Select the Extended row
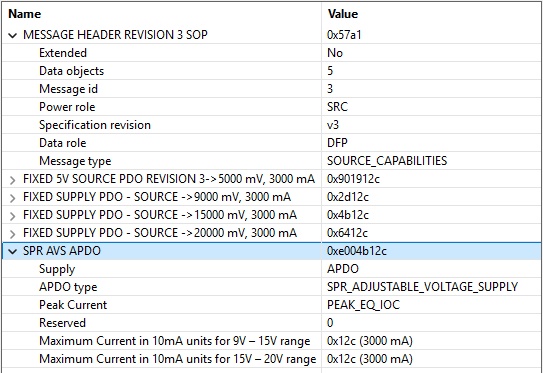Image resolution: width=543 pixels, height=373 pixels. point(272,53)
